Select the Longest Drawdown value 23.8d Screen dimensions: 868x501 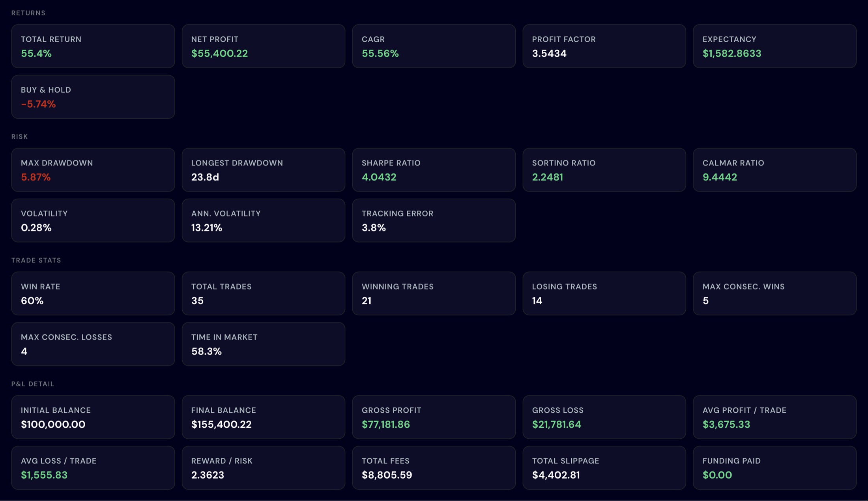(x=205, y=177)
